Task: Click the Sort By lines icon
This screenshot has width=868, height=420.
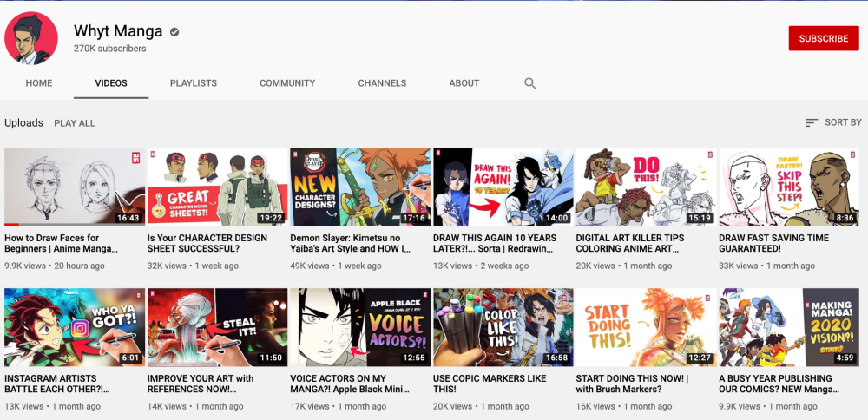Action: pos(812,123)
